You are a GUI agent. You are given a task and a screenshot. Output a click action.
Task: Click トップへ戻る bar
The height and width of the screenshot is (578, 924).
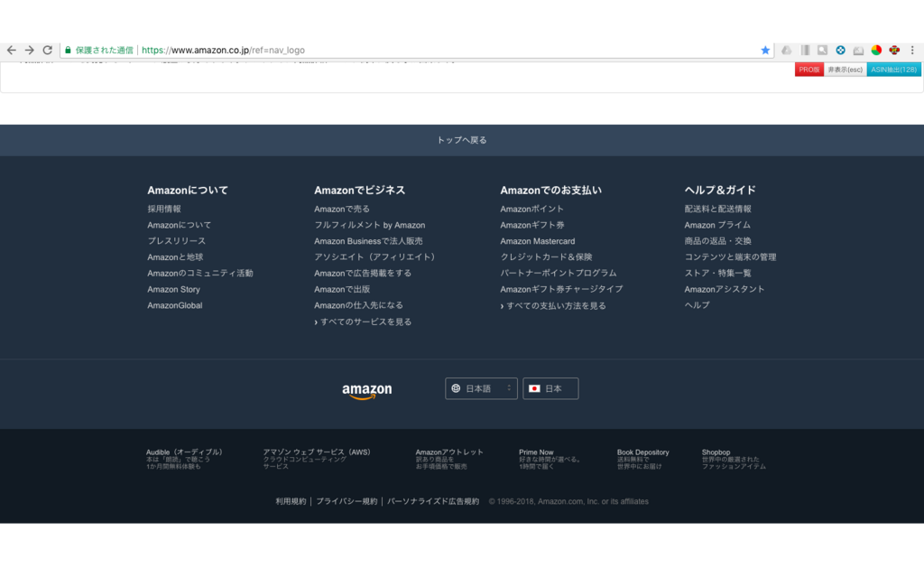click(x=462, y=140)
